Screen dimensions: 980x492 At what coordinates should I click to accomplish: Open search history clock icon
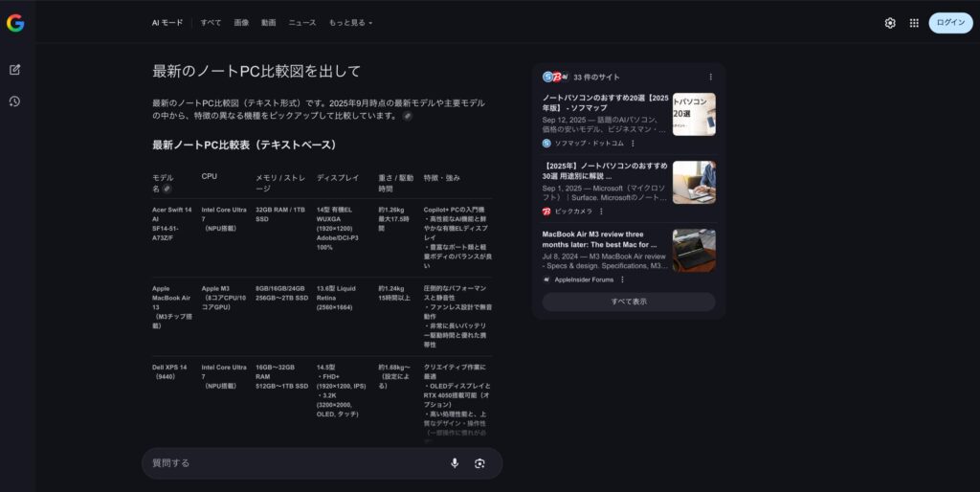click(x=15, y=101)
